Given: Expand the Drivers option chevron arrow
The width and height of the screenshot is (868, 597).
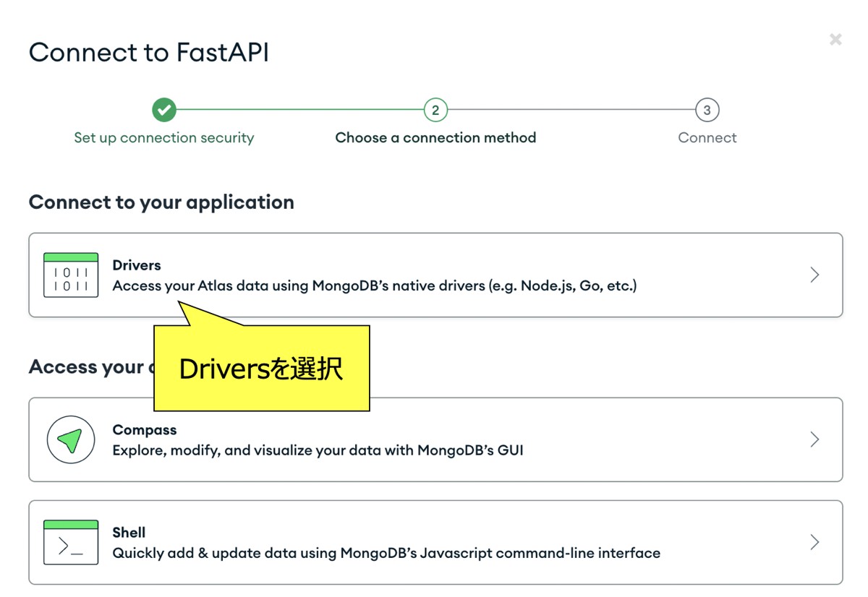Looking at the screenshot, I should [814, 275].
